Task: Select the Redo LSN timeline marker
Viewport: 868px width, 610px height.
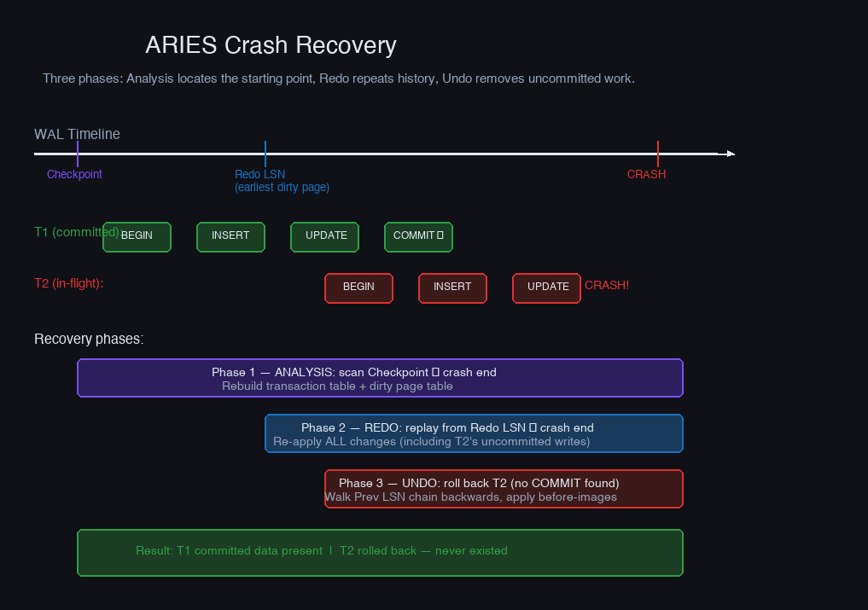Action: click(265, 154)
